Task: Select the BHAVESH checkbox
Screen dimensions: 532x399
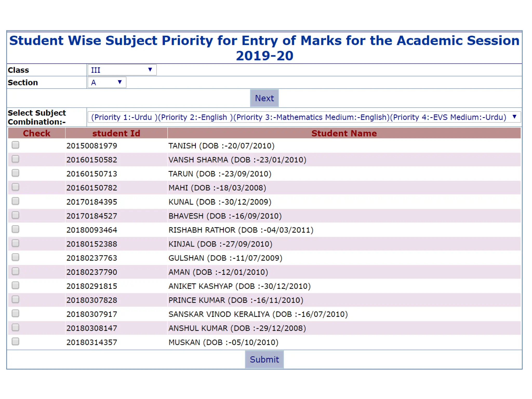Action: point(15,215)
